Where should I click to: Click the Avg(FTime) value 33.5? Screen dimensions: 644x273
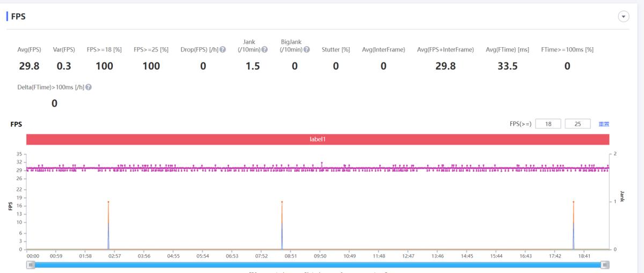[x=507, y=66]
